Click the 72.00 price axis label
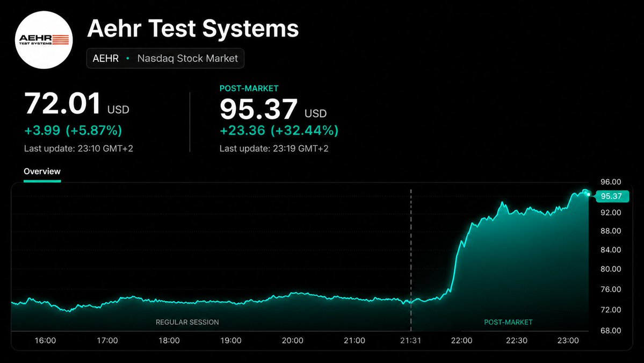The width and height of the screenshot is (644, 363). tap(611, 310)
